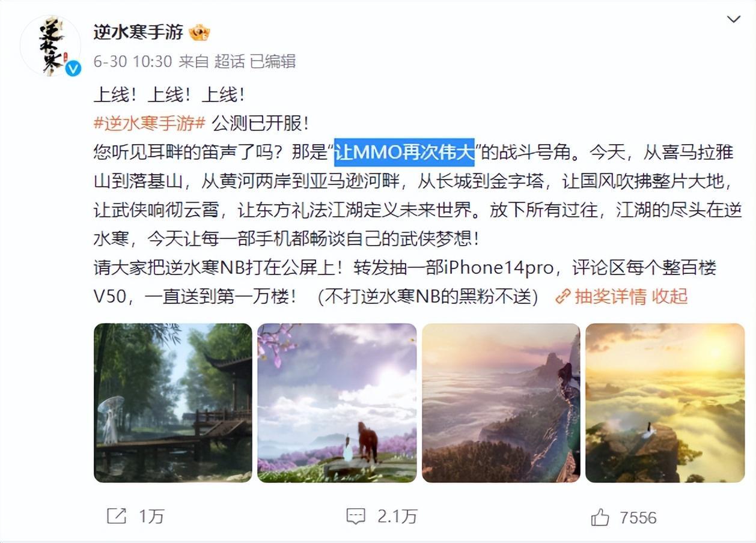Open the comments bubble icon

(356, 516)
